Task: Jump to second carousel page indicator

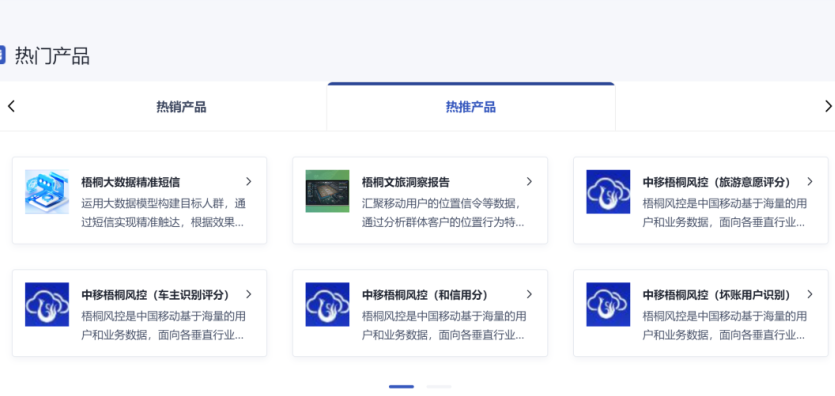Action: click(x=439, y=386)
